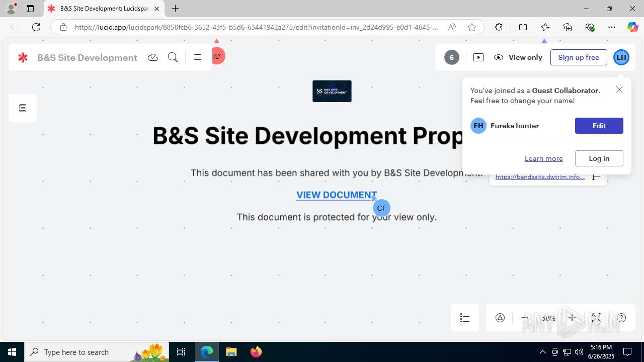Viewport: 644px width, 362px height.
Task: Zoom out with the minus button
Action: (525, 318)
